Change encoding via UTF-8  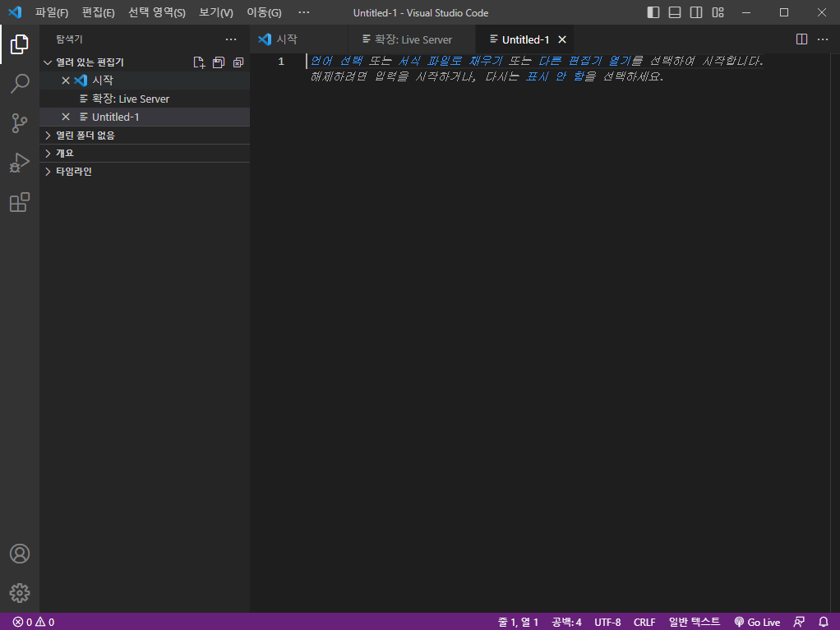(x=607, y=622)
